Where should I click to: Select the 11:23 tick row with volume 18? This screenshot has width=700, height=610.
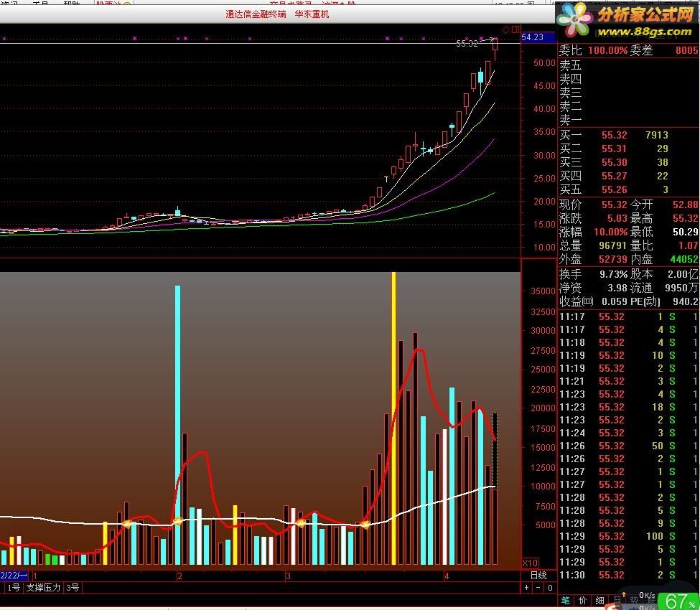point(628,407)
